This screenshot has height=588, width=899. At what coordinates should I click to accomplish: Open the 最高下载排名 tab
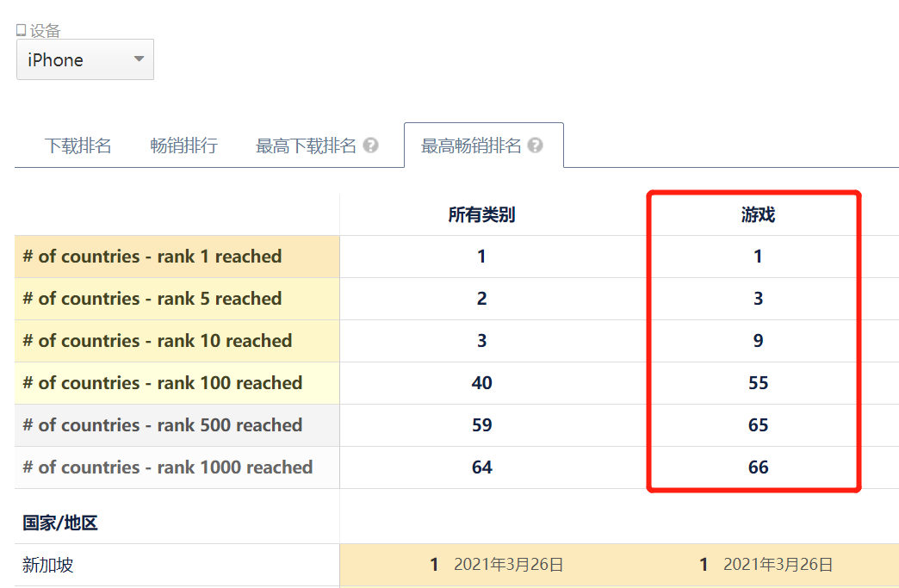tap(306, 145)
